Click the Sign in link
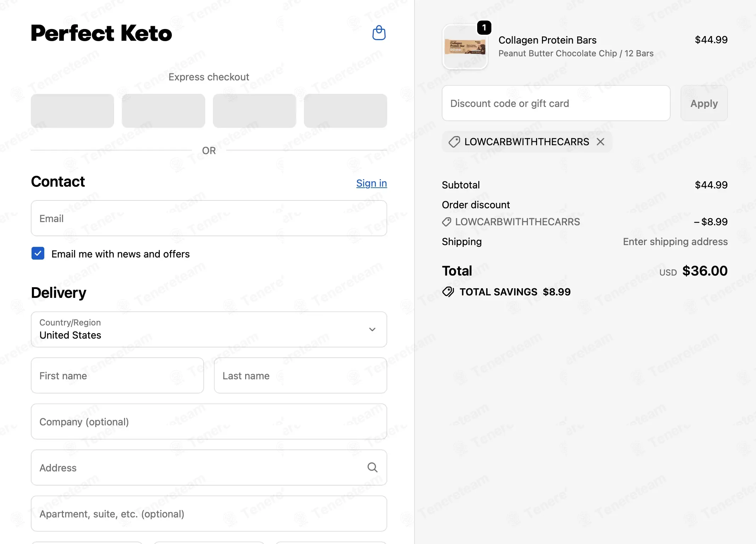 tap(372, 183)
